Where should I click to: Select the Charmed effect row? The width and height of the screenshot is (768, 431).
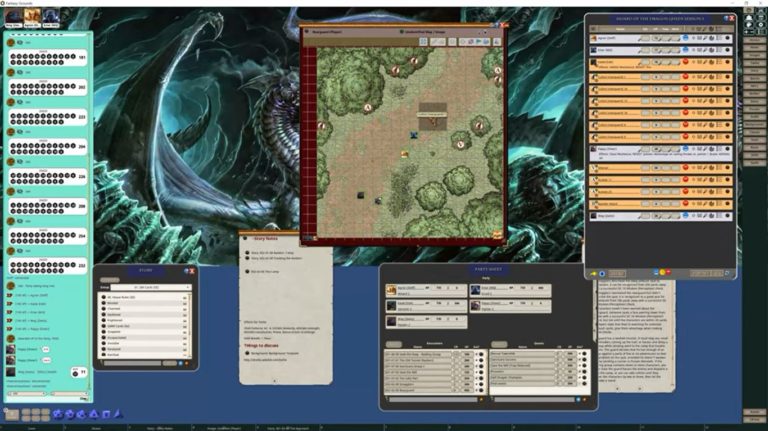coord(142,309)
